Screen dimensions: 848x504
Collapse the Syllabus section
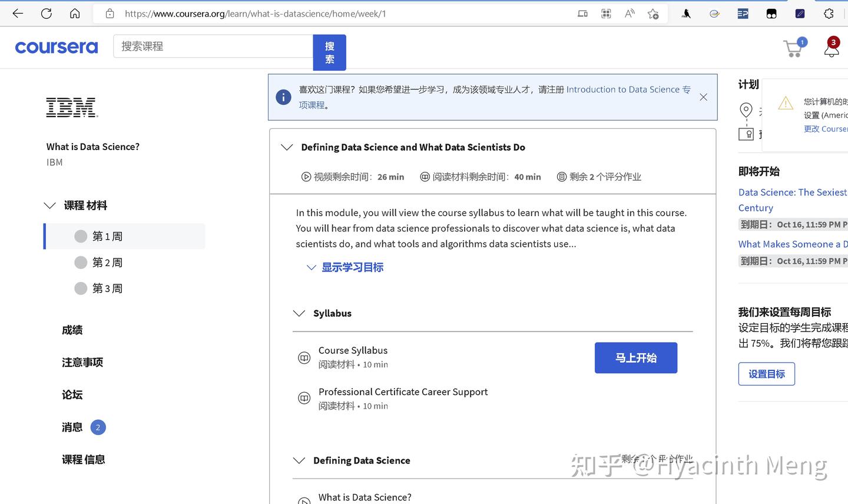[299, 313]
